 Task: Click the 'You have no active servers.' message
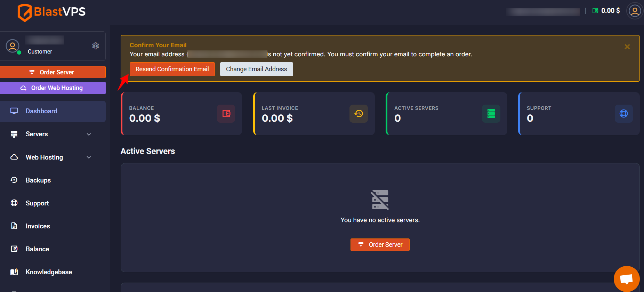pos(380,220)
